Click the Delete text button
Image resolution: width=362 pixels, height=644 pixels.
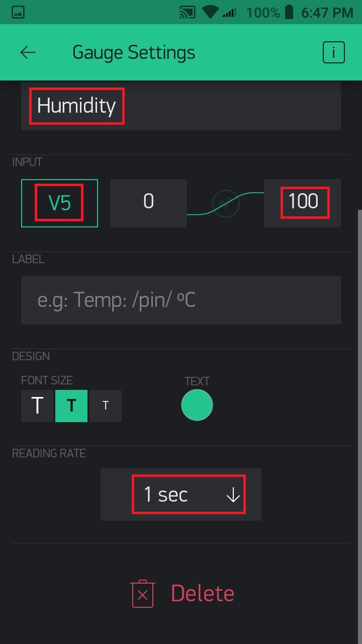(202, 594)
